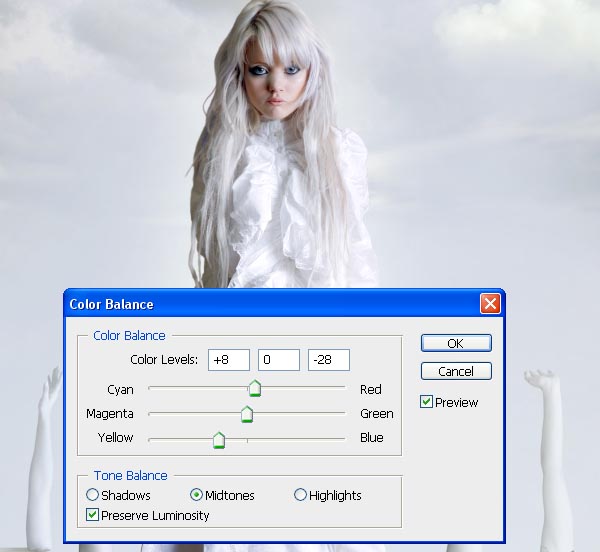Cancel the Color Balance dialog
Viewport: 600px width, 552px height.
coord(456,371)
